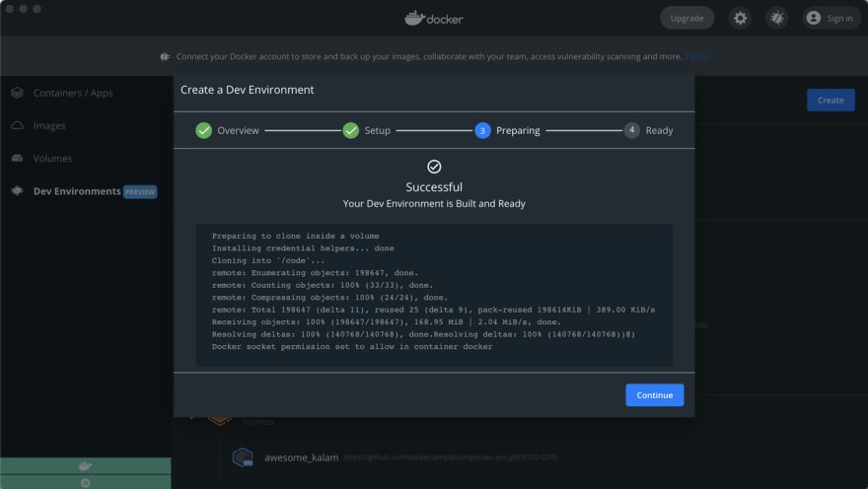Click the Continue button

coord(654,395)
